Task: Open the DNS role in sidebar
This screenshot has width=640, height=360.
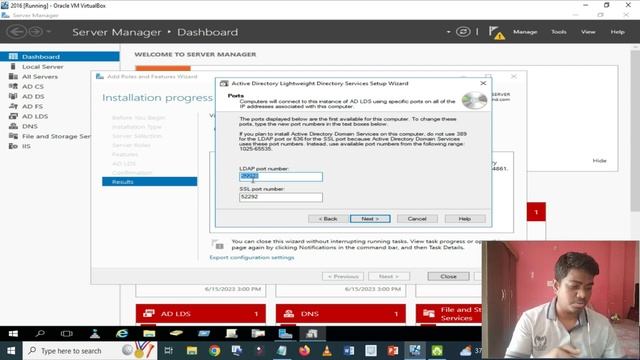Action: [x=29, y=126]
